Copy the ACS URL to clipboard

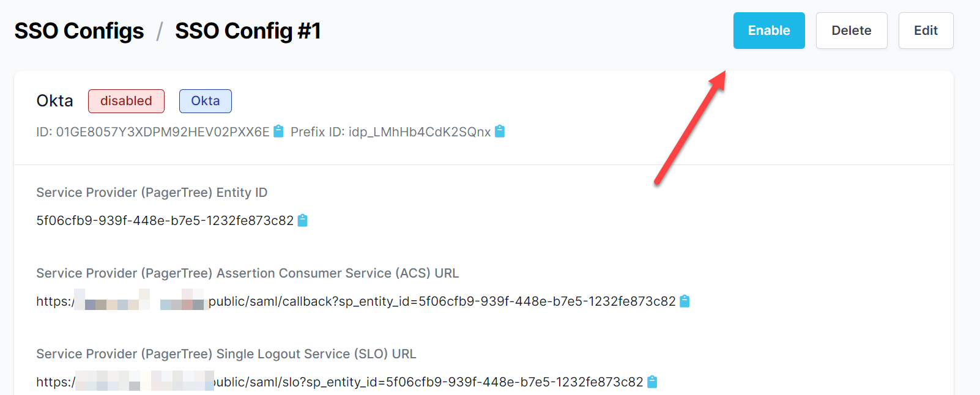[685, 301]
